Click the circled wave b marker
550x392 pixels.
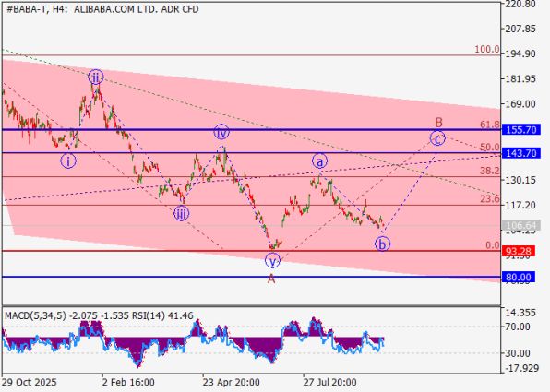tap(382, 244)
